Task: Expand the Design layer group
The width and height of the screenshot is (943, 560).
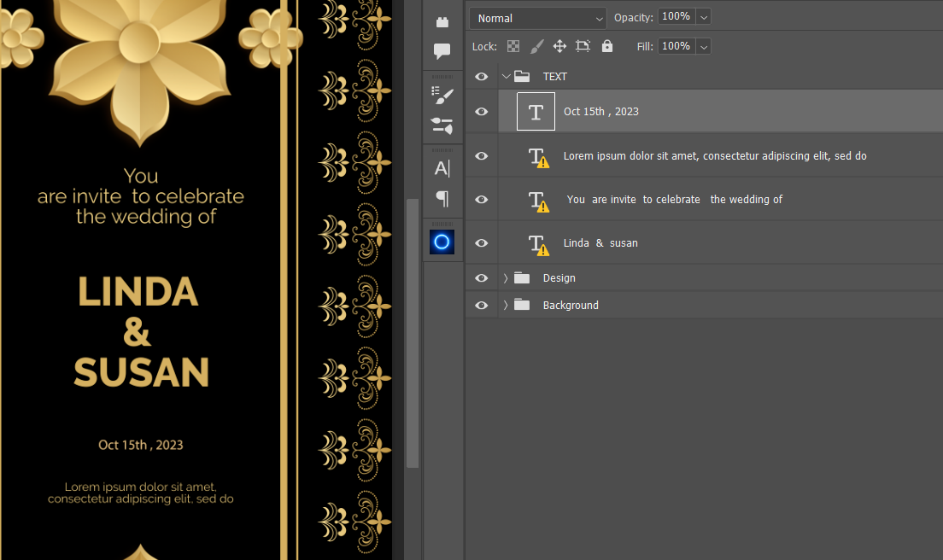Action: (x=506, y=278)
